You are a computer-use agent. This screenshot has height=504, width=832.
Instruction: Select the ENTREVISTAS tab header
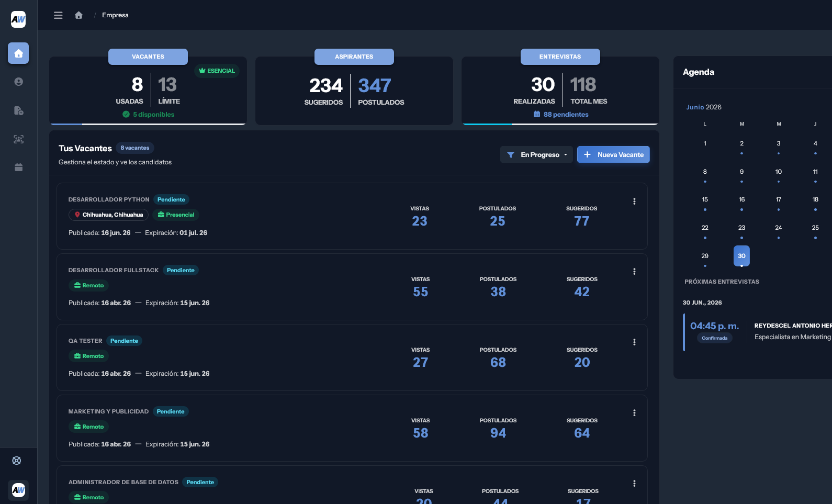(x=560, y=57)
